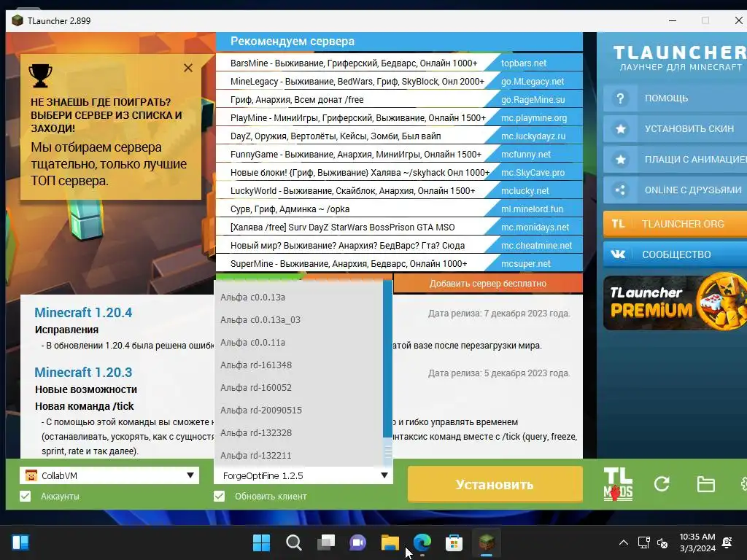The image size is (747, 560).
Task: Click Установить скин sidebar button
Action: click(x=675, y=129)
